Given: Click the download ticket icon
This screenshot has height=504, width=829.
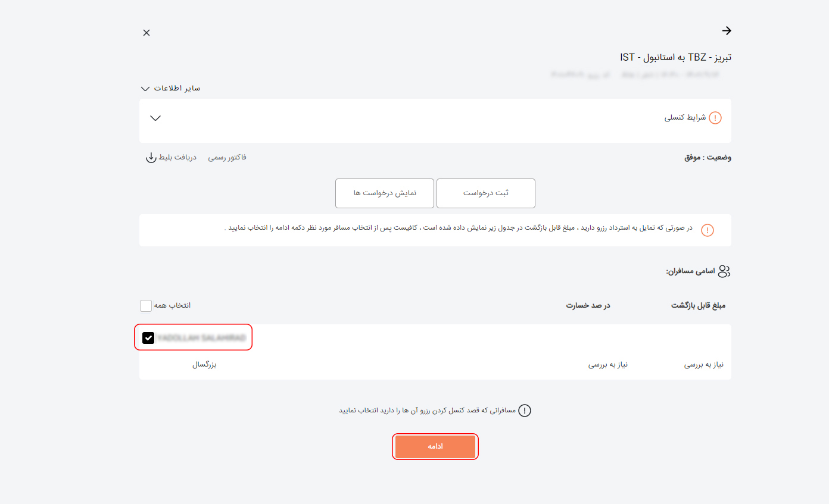Looking at the screenshot, I should click(x=151, y=158).
